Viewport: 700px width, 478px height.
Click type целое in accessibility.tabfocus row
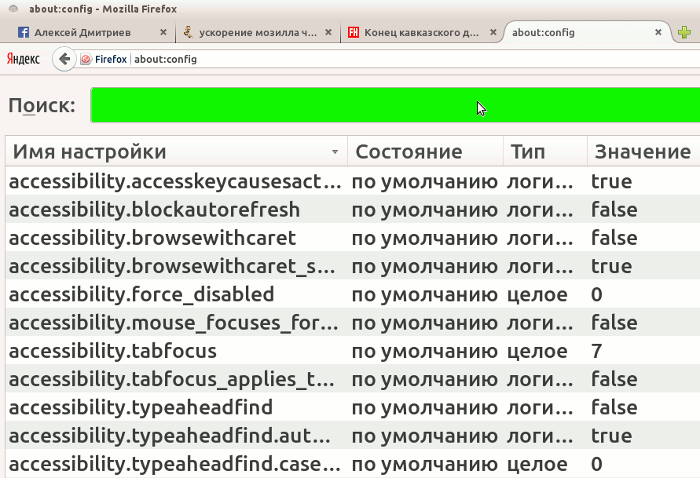pyautogui.click(x=537, y=351)
